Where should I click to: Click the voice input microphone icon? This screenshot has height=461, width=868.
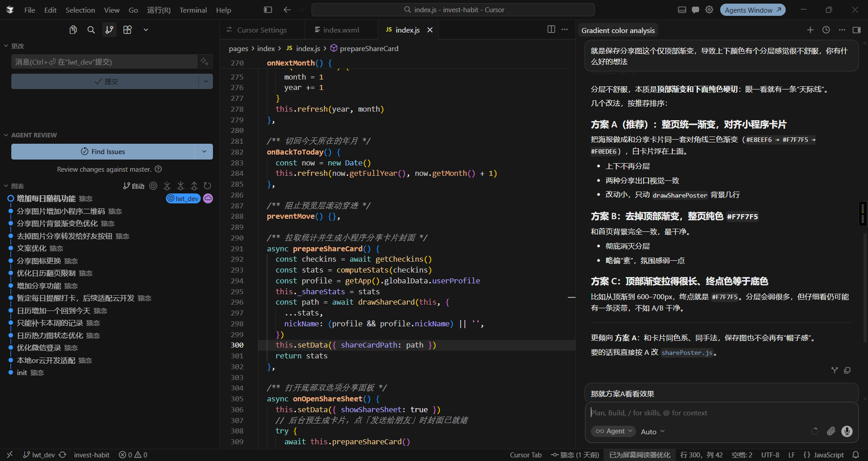[847, 431]
